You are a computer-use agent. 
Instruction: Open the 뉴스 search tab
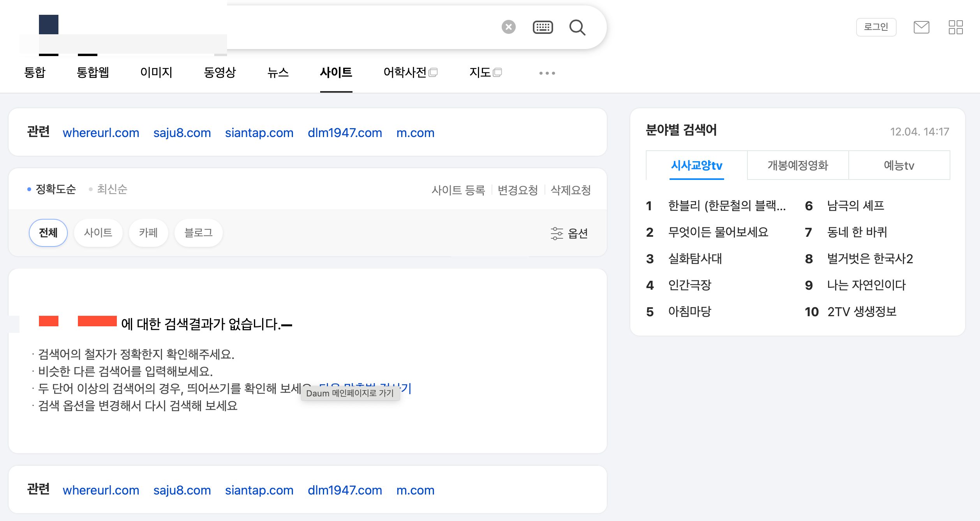coord(278,72)
